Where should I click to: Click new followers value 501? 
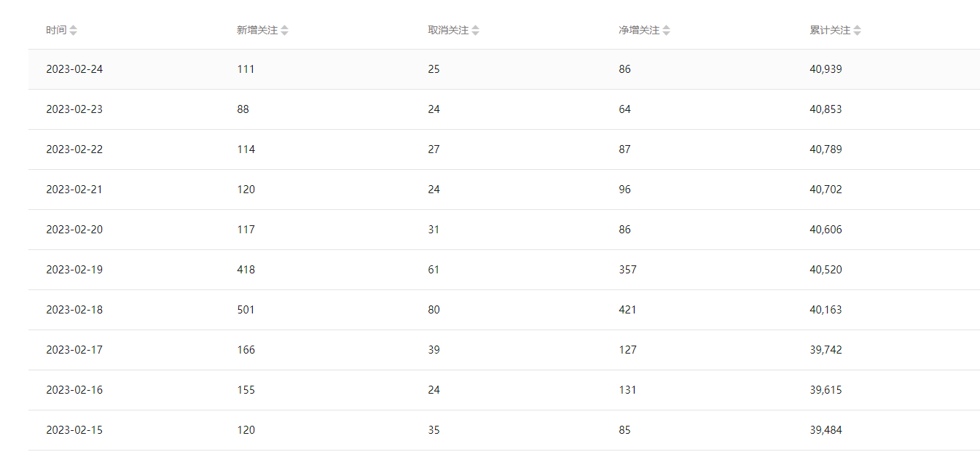pyautogui.click(x=246, y=310)
